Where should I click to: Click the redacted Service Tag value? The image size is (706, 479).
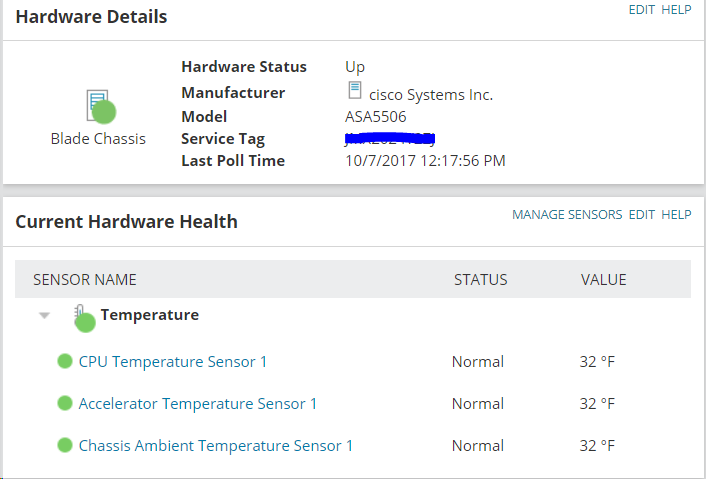[x=390, y=138]
